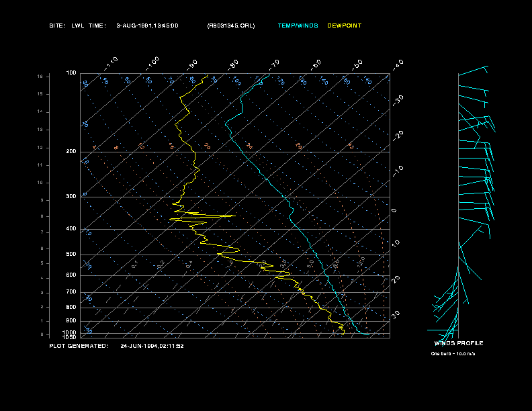532x411 pixels.
Task: Click the 11 km mark on altitude scale
Action: click(x=40, y=165)
